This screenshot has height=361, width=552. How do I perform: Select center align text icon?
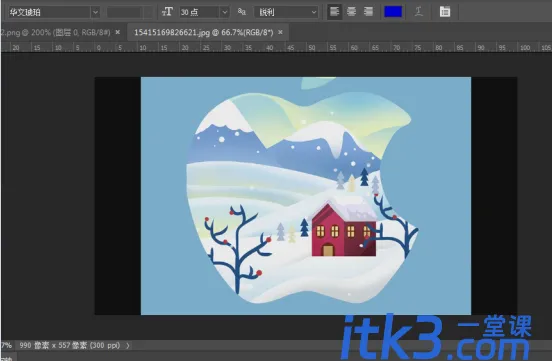click(351, 12)
